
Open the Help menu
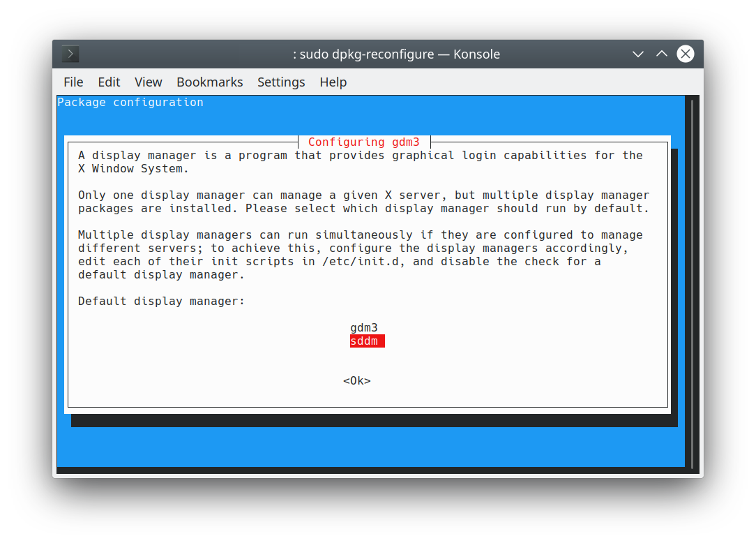click(x=333, y=82)
